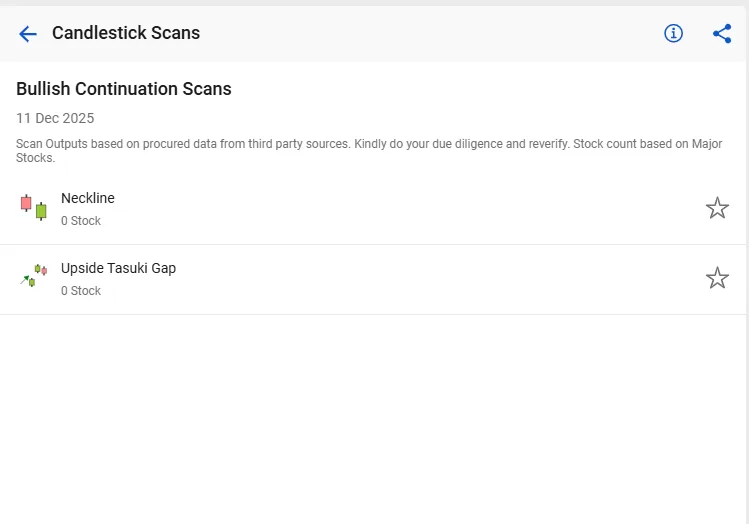Screen dimensions: 749x524
Task: Click "0 Stock" under Neckline
Action: point(81,221)
